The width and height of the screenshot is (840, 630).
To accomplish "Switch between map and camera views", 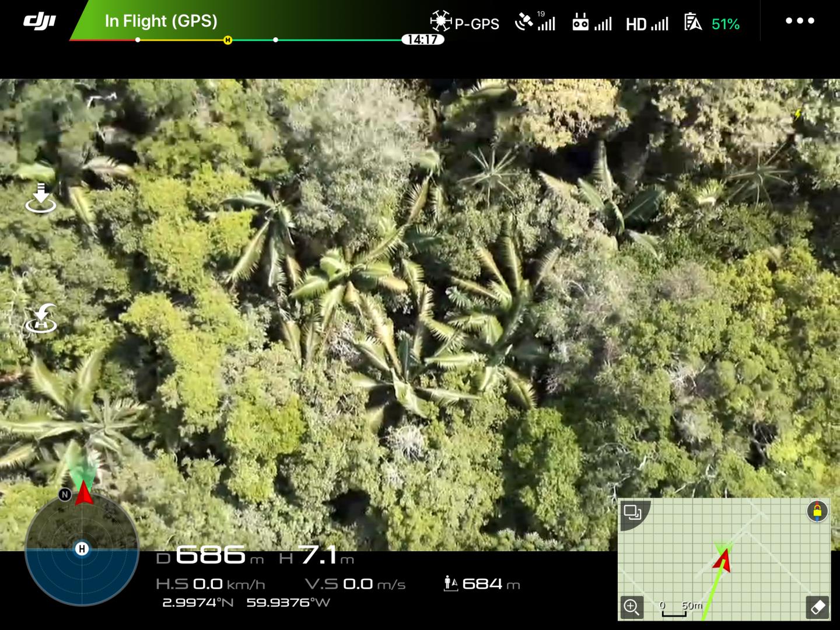I will [633, 513].
